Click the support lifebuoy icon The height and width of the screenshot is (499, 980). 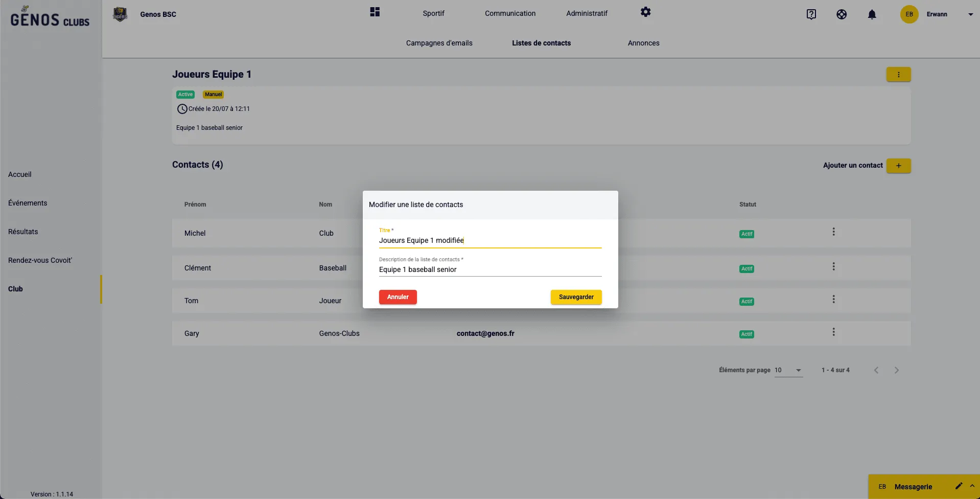coord(841,14)
